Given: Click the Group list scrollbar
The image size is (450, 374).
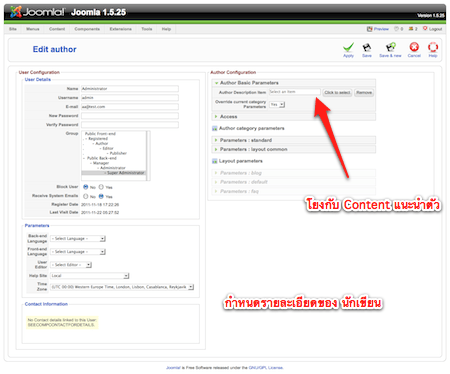Looking at the screenshot, I should (148, 156).
